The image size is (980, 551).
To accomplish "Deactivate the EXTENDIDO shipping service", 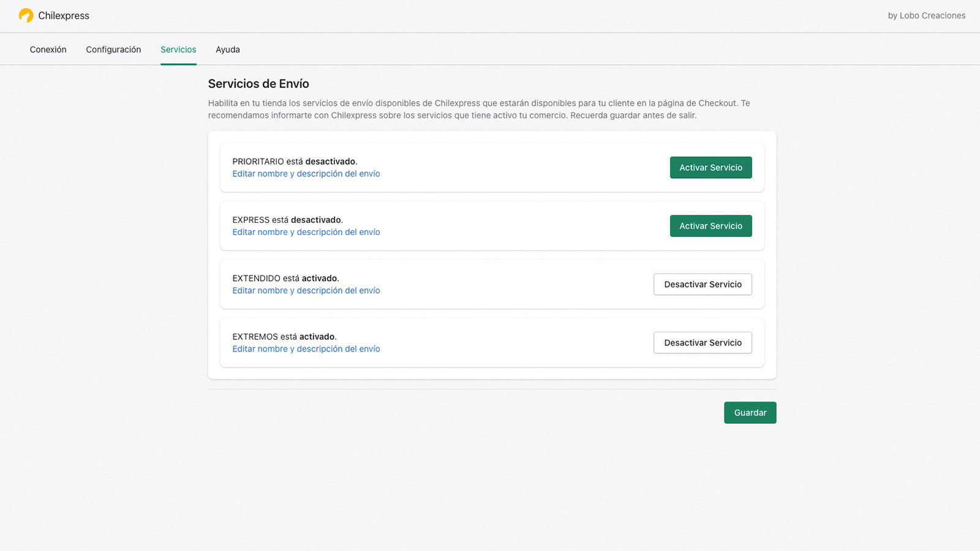I will coord(703,284).
